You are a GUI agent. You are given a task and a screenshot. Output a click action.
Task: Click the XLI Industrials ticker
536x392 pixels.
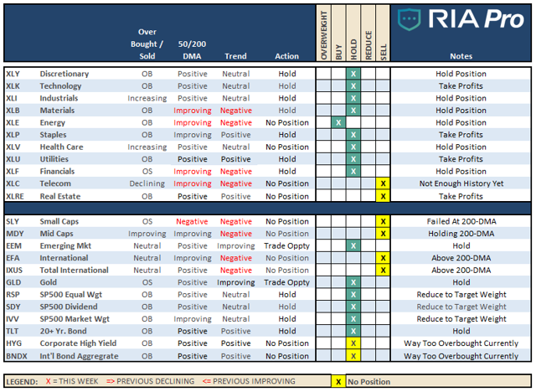(x=12, y=99)
